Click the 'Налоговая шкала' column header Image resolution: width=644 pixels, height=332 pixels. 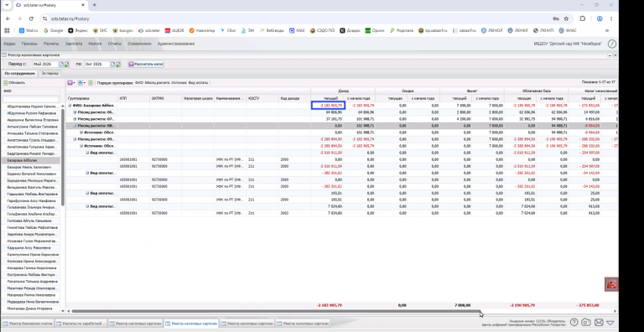tap(198, 99)
